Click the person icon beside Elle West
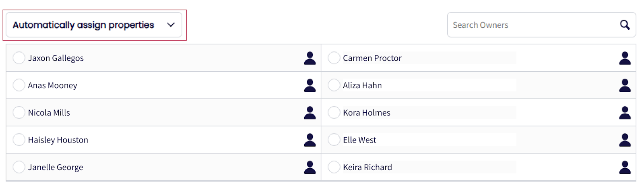The image size is (644, 186). pyautogui.click(x=624, y=140)
